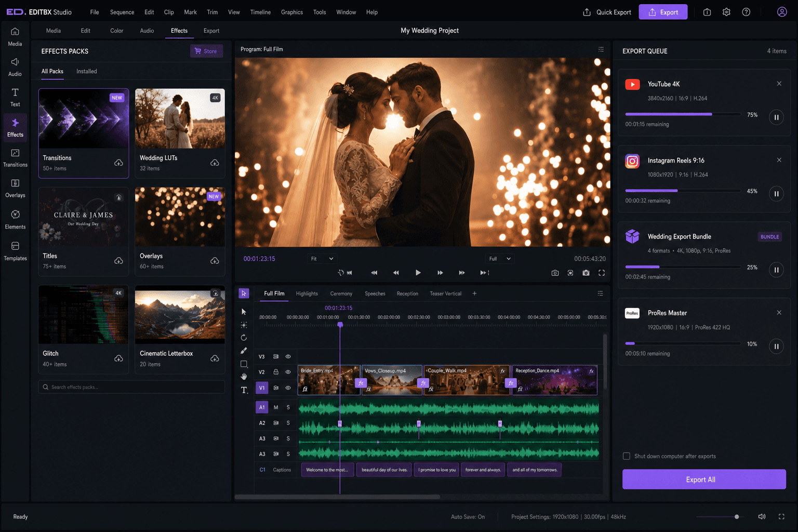This screenshot has width=798, height=532.
Task: Open the Sequence menu
Action: tap(122, 12)
